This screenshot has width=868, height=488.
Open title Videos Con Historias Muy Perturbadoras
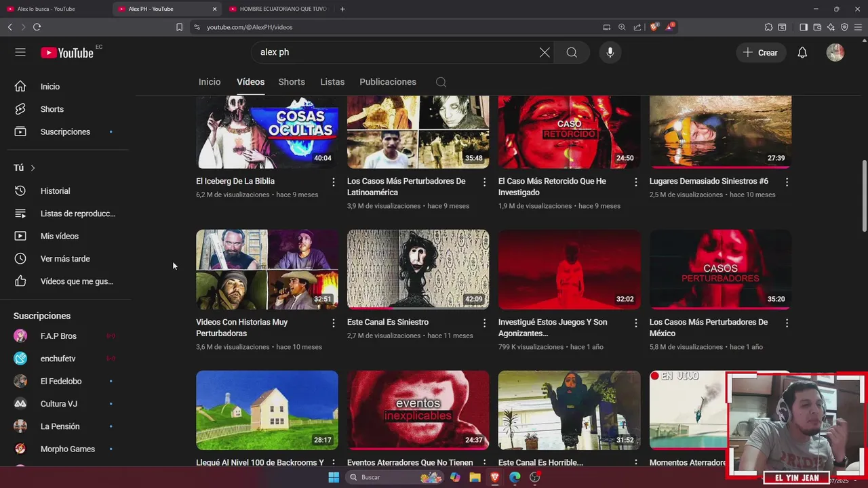(x=242, y=328)
